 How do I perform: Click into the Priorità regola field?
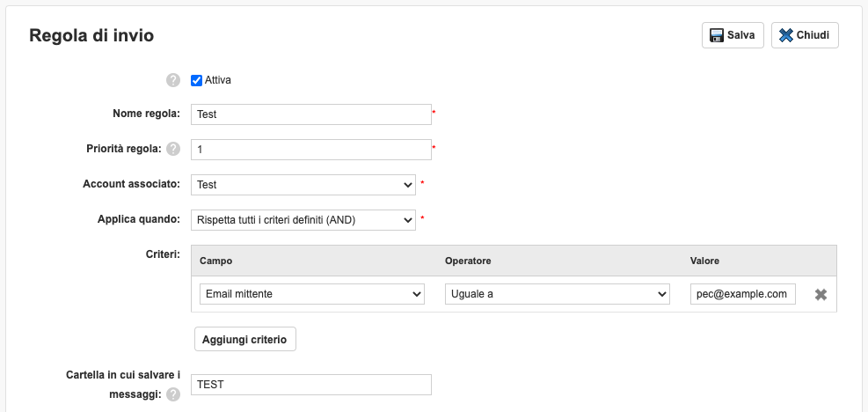(x=310, y=150)
